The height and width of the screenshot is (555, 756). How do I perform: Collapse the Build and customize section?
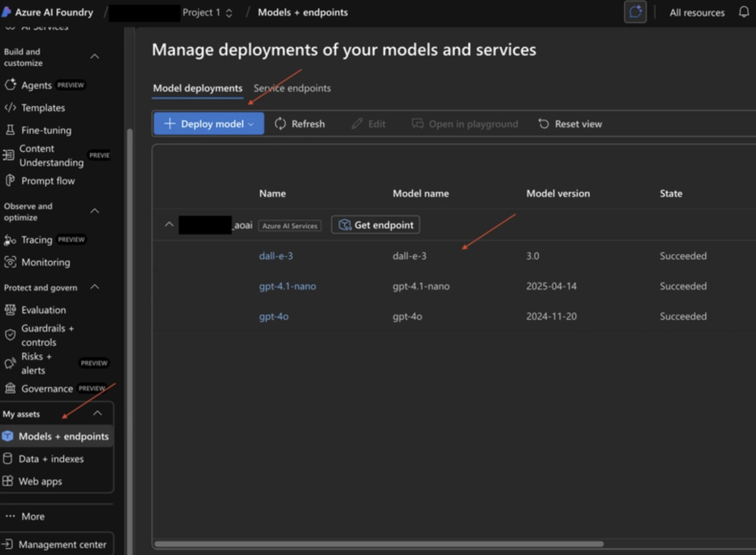[x=95, y=56]
